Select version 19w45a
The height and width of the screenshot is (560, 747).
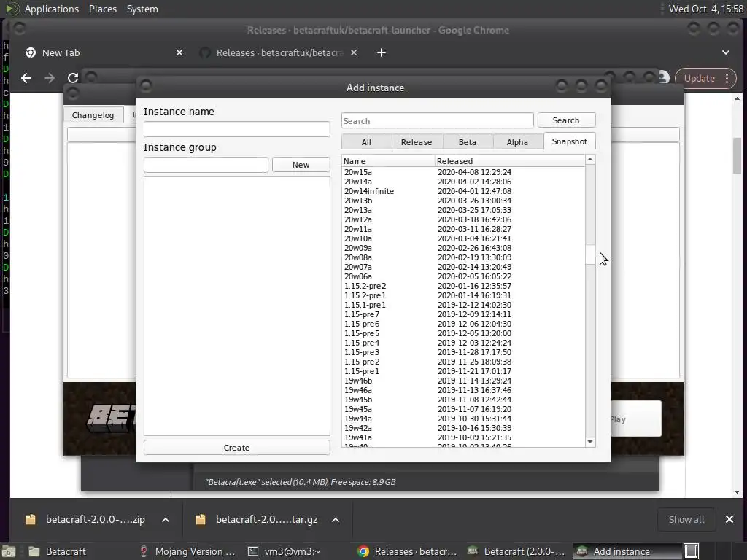tap(463, 409)
